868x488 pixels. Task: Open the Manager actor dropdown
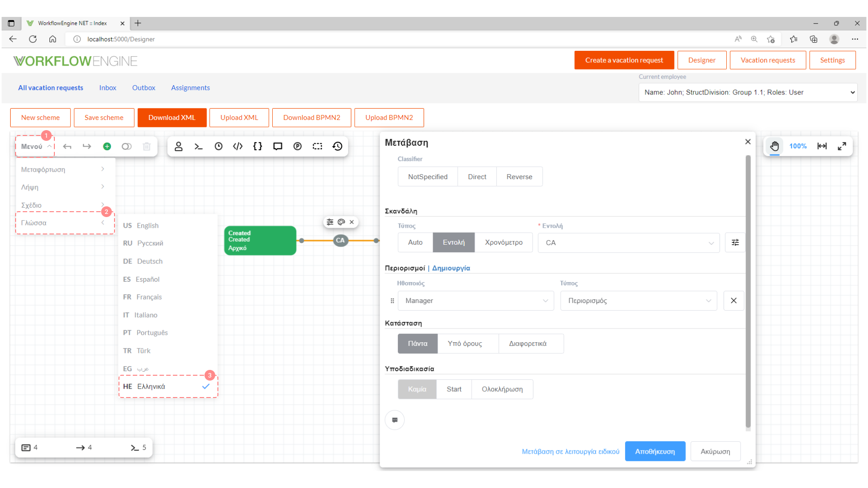tap(476, 301)
